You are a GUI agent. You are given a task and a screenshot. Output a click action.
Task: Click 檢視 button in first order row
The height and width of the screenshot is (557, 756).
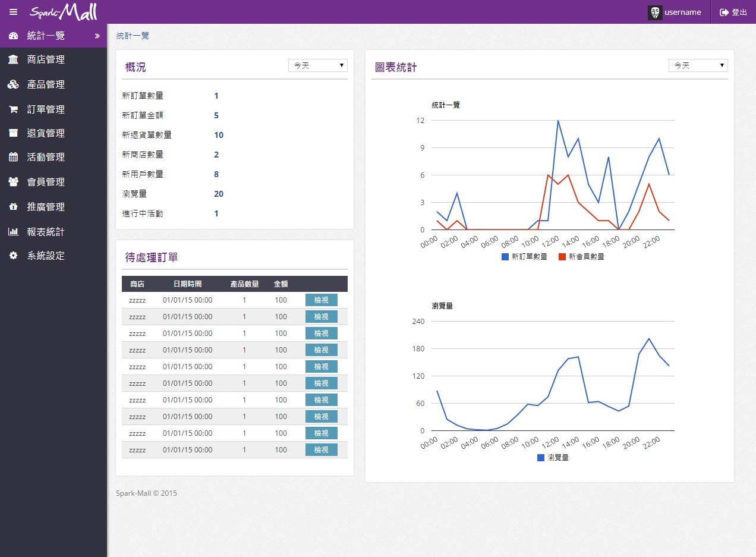click(321, 300)
